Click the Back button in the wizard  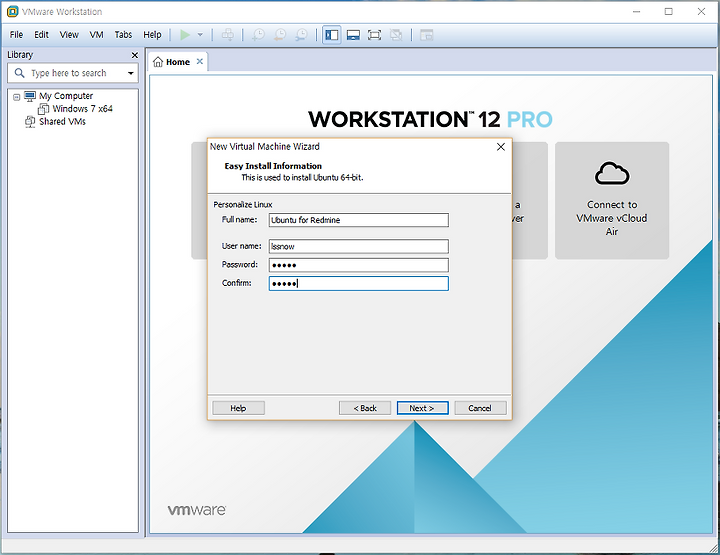(365, 408)
